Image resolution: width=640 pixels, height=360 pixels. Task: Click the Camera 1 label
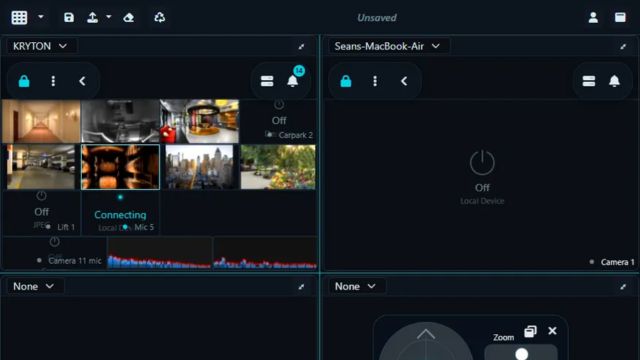[x=618, y=262]
